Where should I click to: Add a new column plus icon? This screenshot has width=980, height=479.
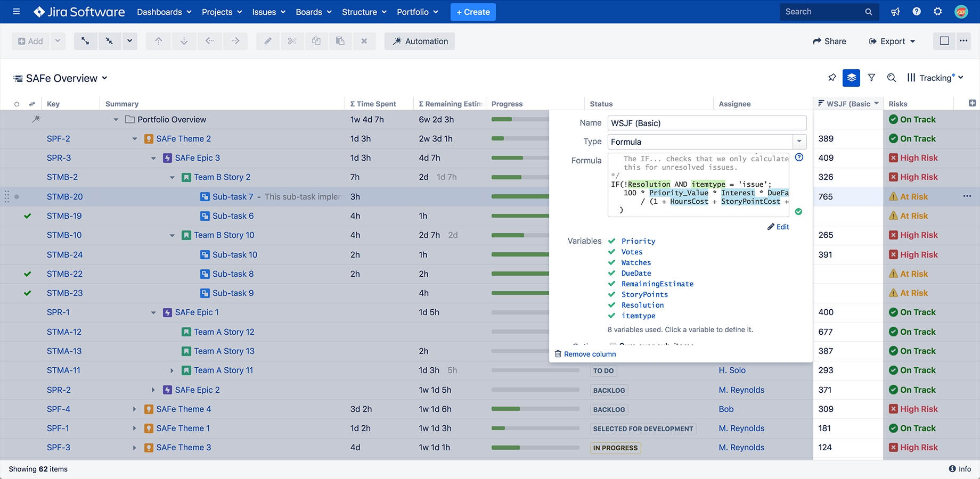(x=972, y=103)
